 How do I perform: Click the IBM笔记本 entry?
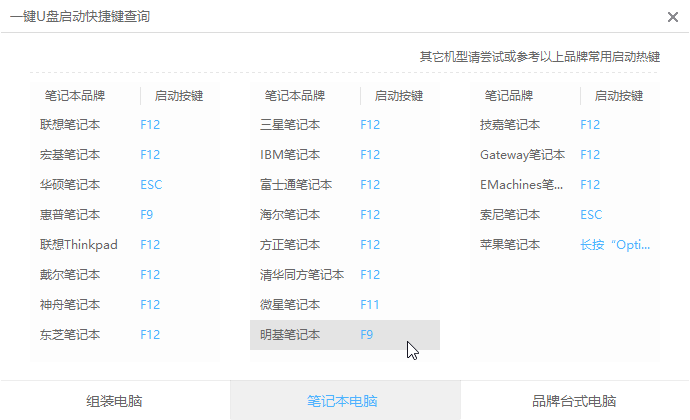coord(290,155)
